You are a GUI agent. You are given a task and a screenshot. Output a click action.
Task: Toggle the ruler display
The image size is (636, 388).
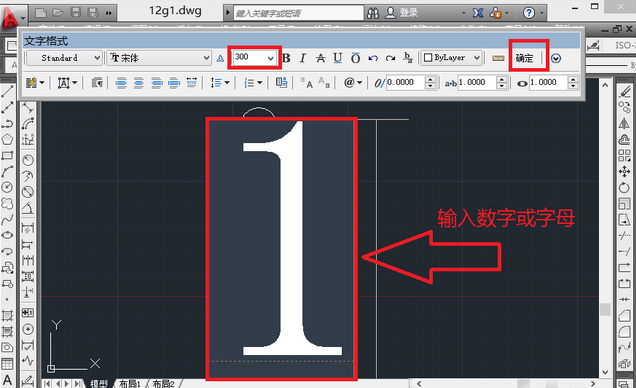[x=498, y=58]
